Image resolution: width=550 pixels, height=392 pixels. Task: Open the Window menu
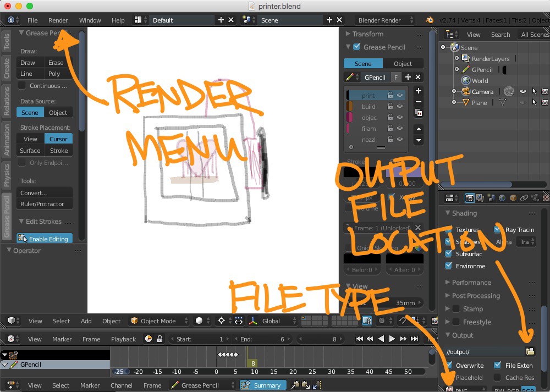[90, 20]
